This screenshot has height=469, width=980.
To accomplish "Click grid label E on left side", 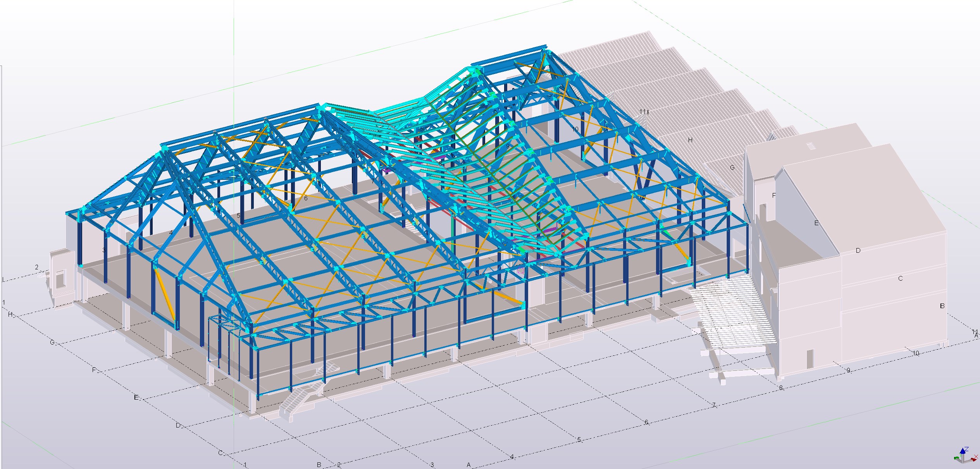I will point(136,398).
